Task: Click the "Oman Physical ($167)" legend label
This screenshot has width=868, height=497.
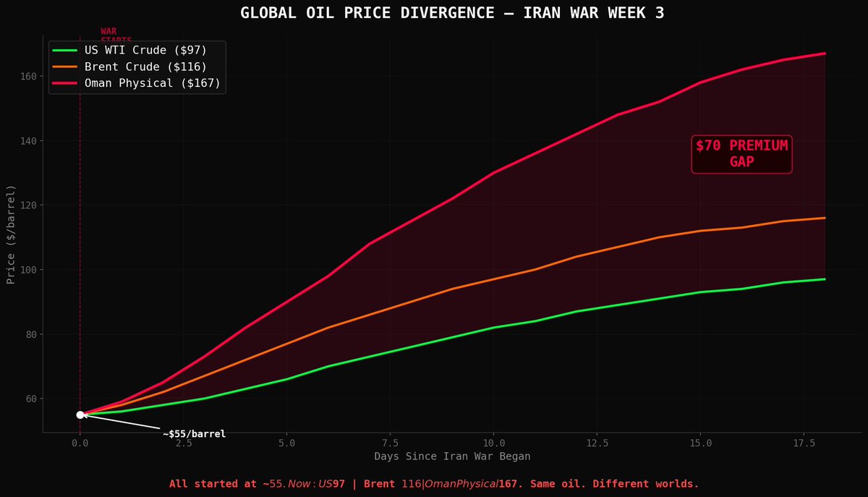Action: point(152,83)
